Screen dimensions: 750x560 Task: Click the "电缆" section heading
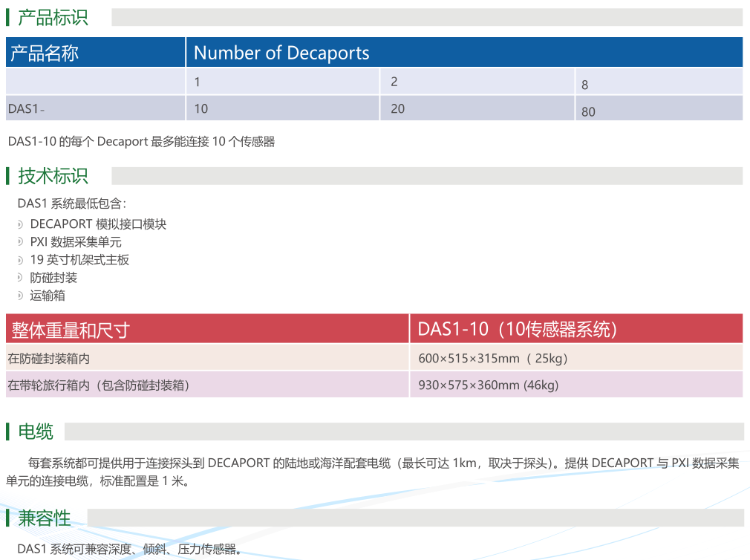[36, 432]
